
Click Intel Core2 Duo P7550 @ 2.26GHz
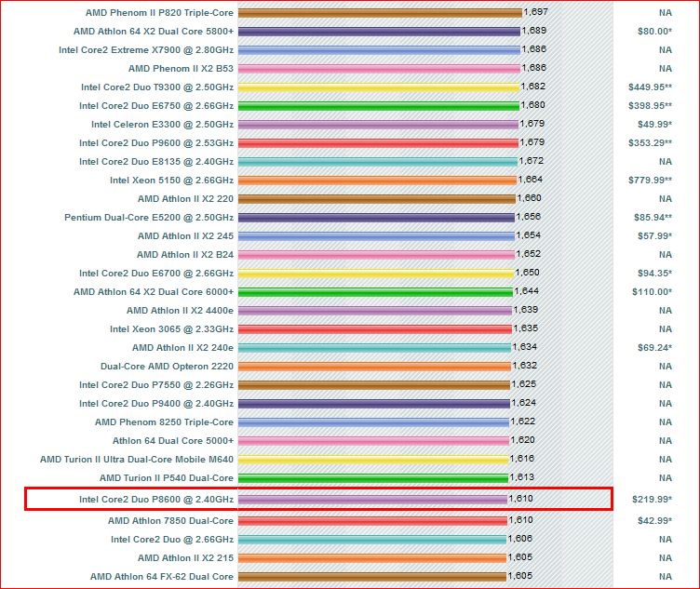(x=156, y=385)
